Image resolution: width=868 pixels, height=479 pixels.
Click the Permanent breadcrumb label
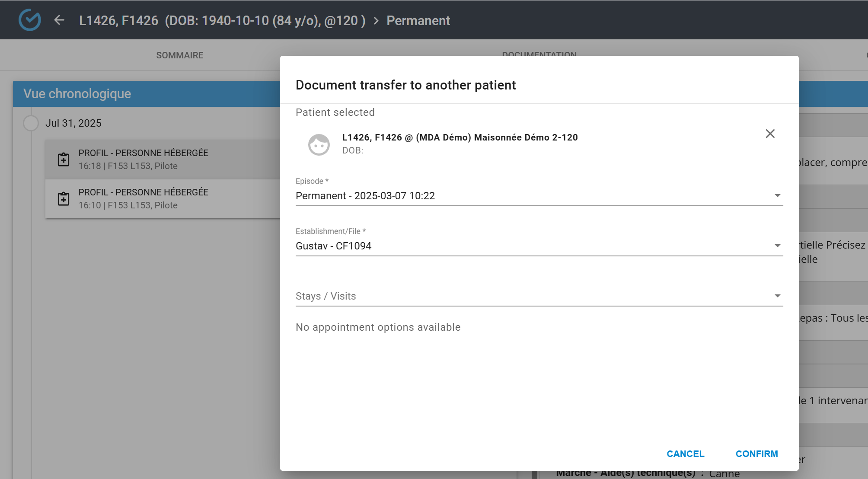pyautogui.click(x=418, y=21)
